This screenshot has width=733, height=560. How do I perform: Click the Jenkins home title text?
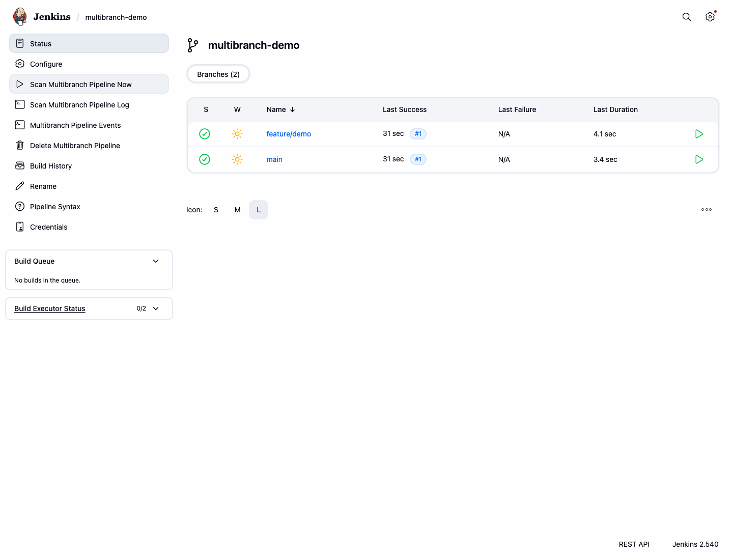[x=52, y=17]
